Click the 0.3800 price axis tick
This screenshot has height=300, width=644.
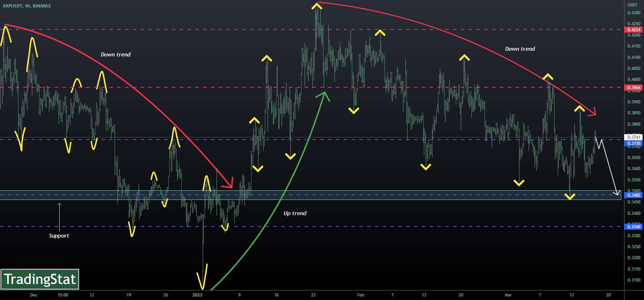[x=634, y=124]
